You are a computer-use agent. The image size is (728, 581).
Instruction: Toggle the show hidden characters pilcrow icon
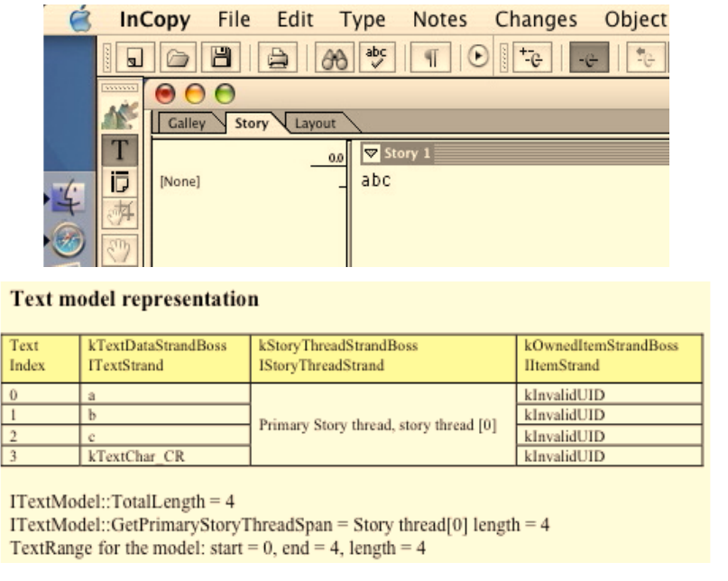click(x=430, y=57)
